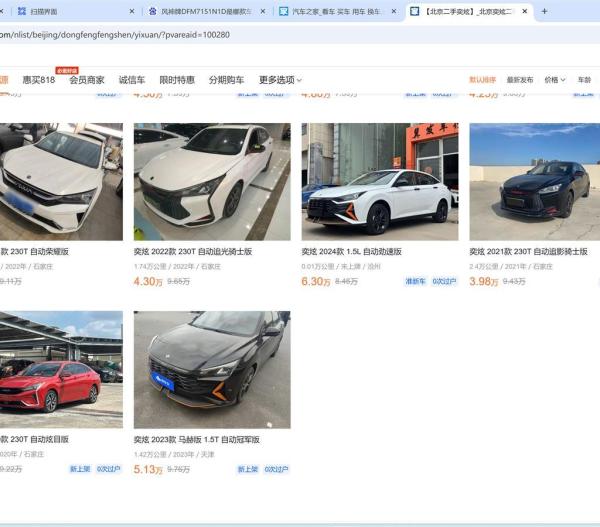Click the 准新车 tag on 2024款 listing
Image resolution: width=600 pixels, height=527 pixels.
coord(415,281)
